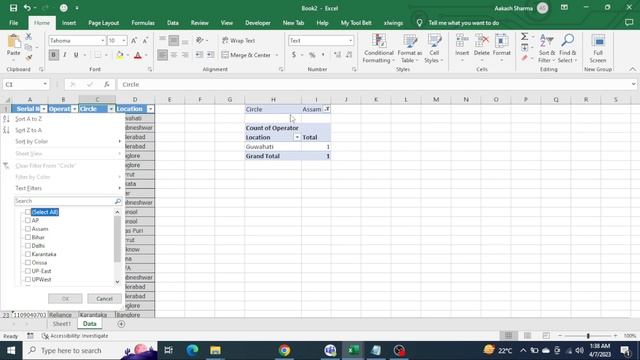Image resolution: width=640 pixels, height=360 pixels.
Task: Open the Windows Start menu
Action: [11, 350]
